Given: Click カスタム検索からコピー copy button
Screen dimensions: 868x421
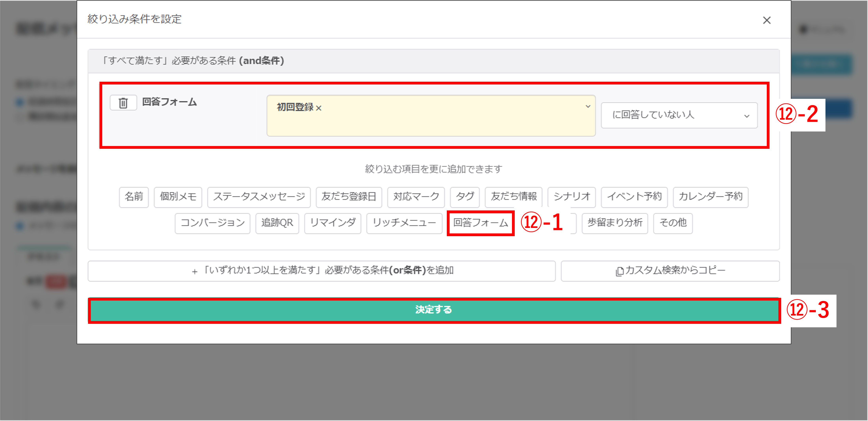Looking at the screenshot, I should click(670, 271).
